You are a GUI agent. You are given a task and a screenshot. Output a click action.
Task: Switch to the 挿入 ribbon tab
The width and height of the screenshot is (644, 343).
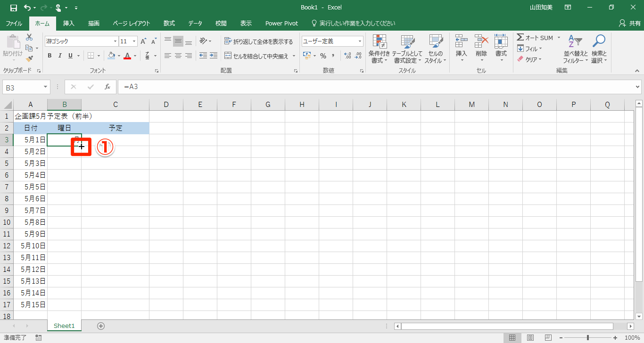[69, 23]
